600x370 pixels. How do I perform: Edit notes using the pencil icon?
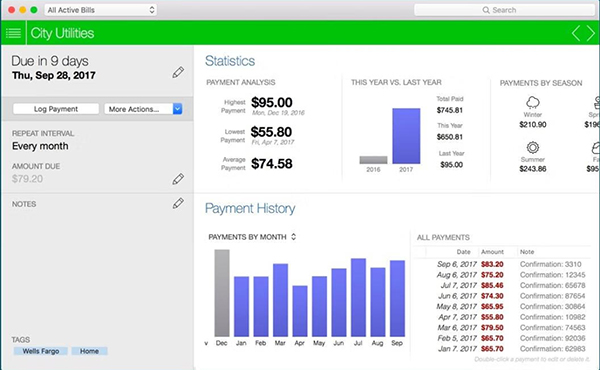pyautogui.click(x=178, y=203)
